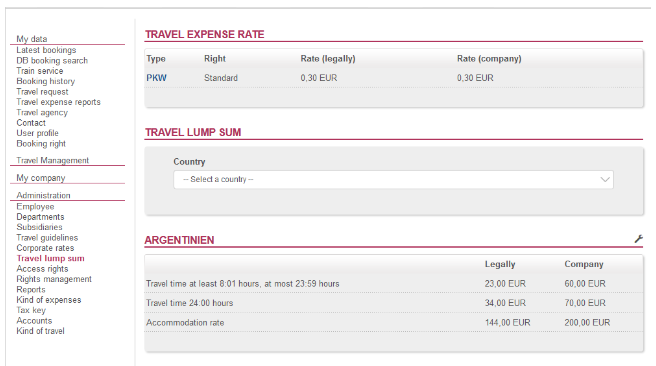This screenshot has height=366, width=656.
Task: Go to Latest bookings in sidebar
Action: [x=46, y=50]
